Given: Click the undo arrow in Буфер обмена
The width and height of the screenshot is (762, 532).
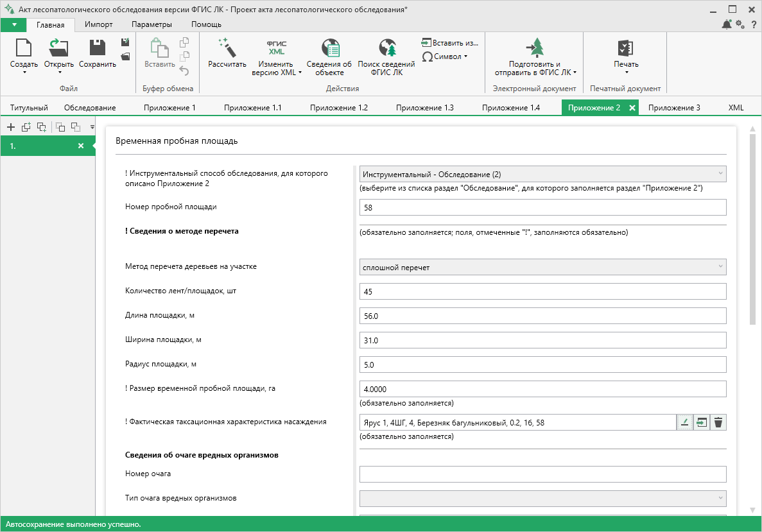Looking at the screenshot, I should (184, 71).
